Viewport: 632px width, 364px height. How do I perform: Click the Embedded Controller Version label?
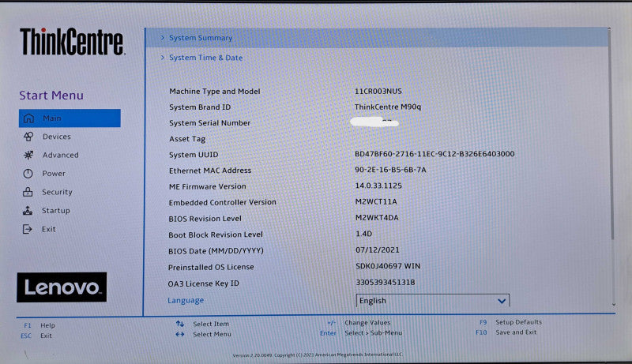223,203
